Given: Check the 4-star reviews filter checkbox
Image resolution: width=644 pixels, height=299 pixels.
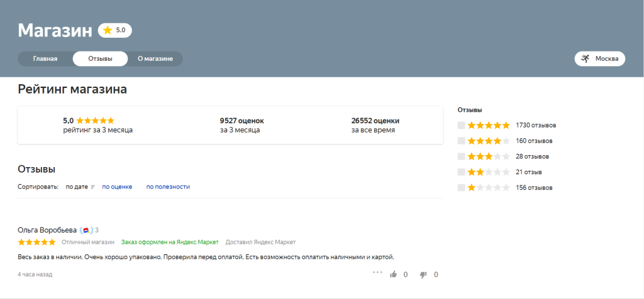Looking at the screenshot, I should click(462, 141).
